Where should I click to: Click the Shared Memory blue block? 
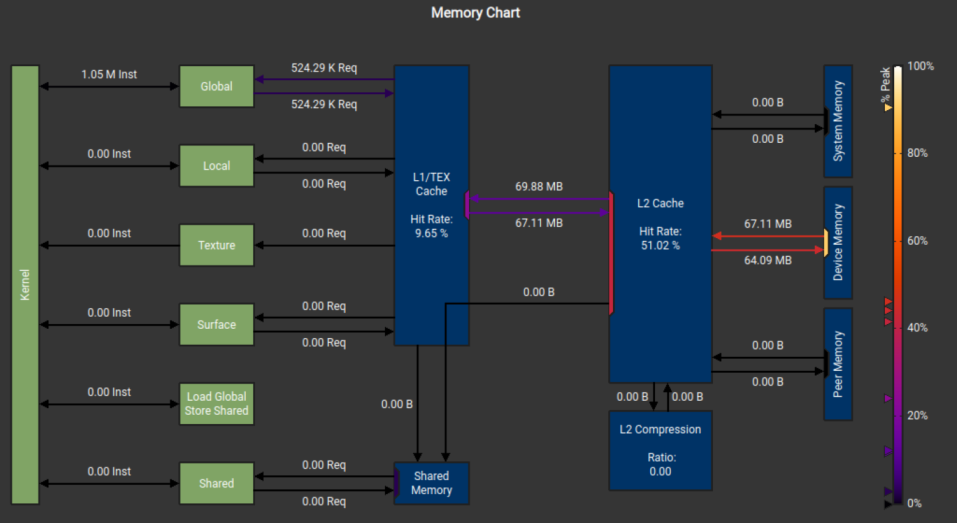coord(432,483)
